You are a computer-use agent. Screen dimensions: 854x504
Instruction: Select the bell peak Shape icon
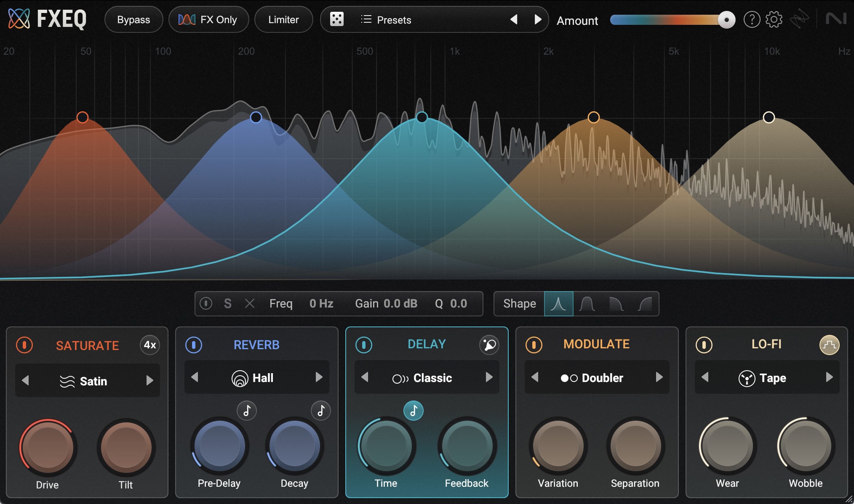(558, 304)
